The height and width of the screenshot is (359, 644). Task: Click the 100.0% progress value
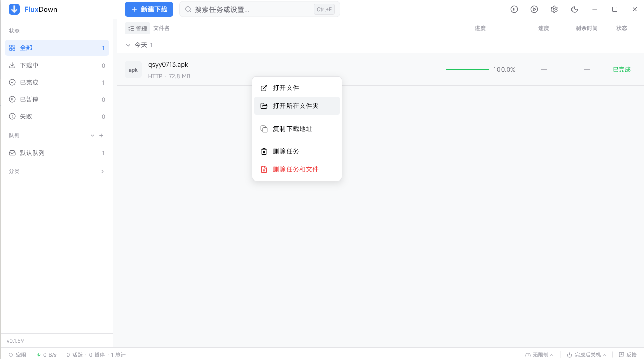(x=505, y=70)
